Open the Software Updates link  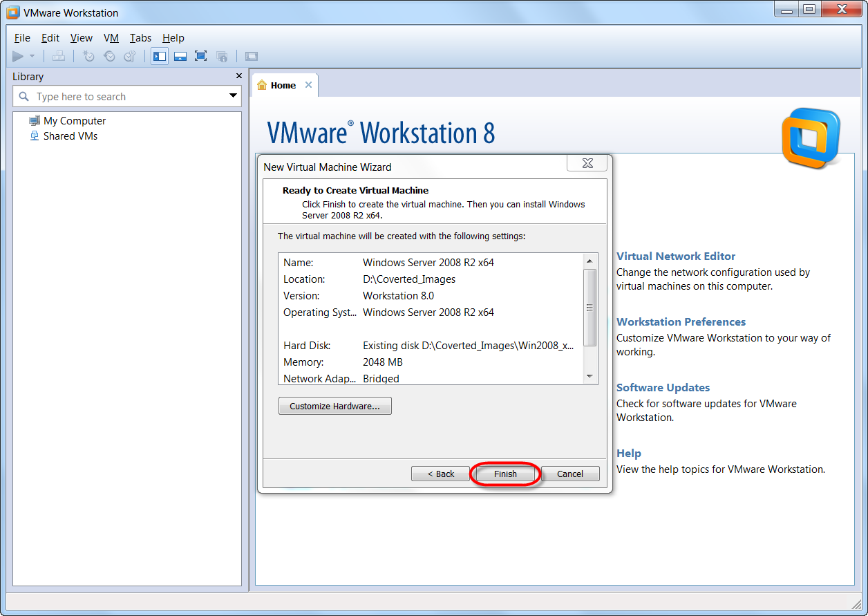point(663,387)
